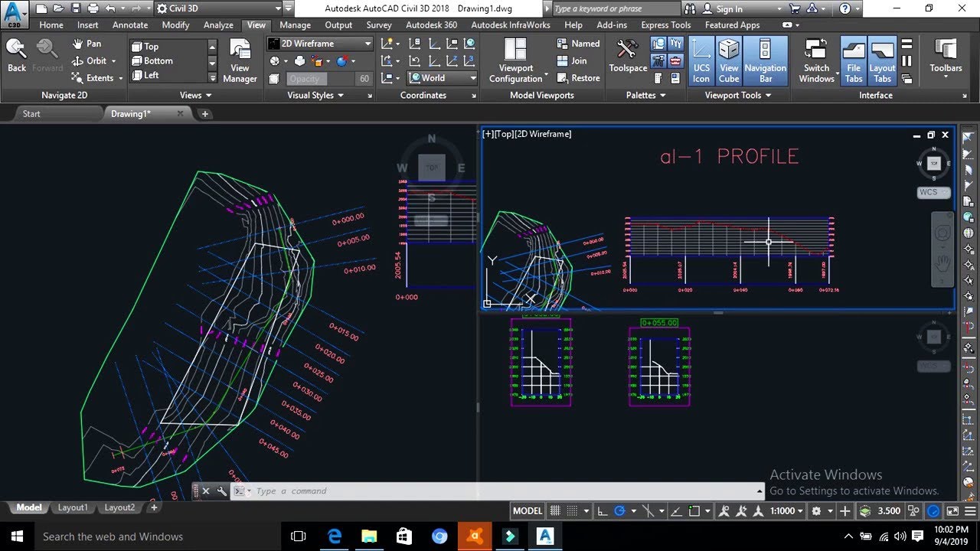Click Windows Start button
Screen dimensions: 980x551
point(15,536)
